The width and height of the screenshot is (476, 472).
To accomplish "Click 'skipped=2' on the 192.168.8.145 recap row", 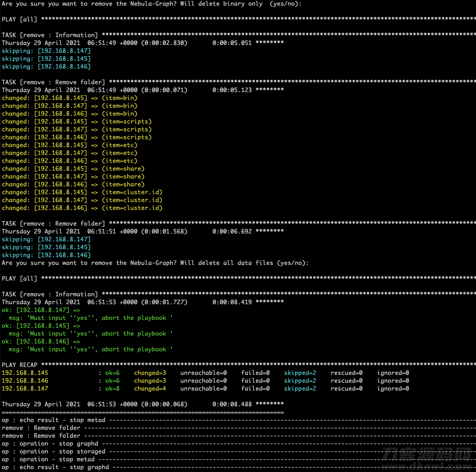I will (300, 373).
